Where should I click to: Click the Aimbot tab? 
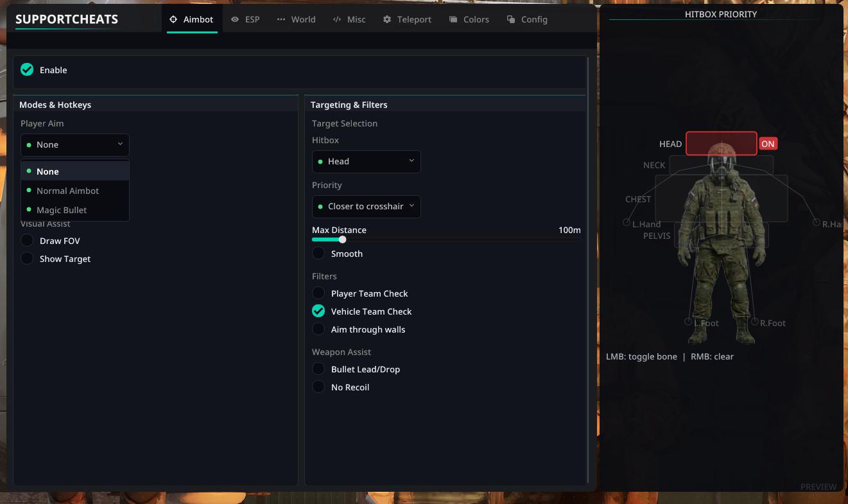(x=191, y=19)
